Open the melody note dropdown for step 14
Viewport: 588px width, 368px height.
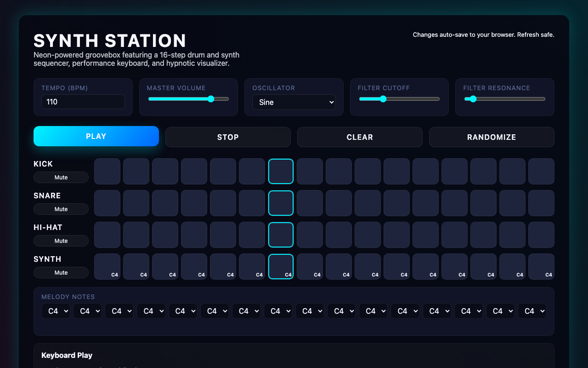click(x=469, y=311)
